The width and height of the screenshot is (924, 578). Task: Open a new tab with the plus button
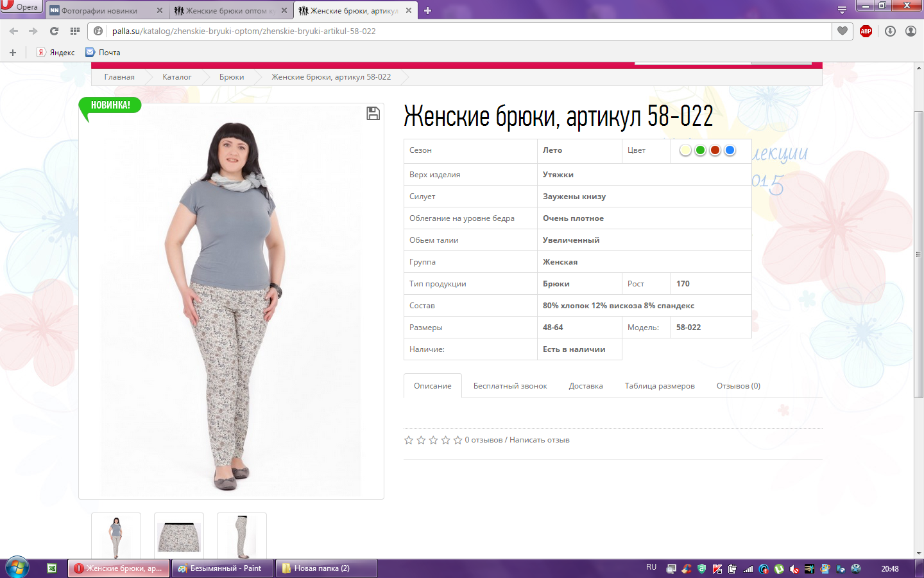click(428, 10)
